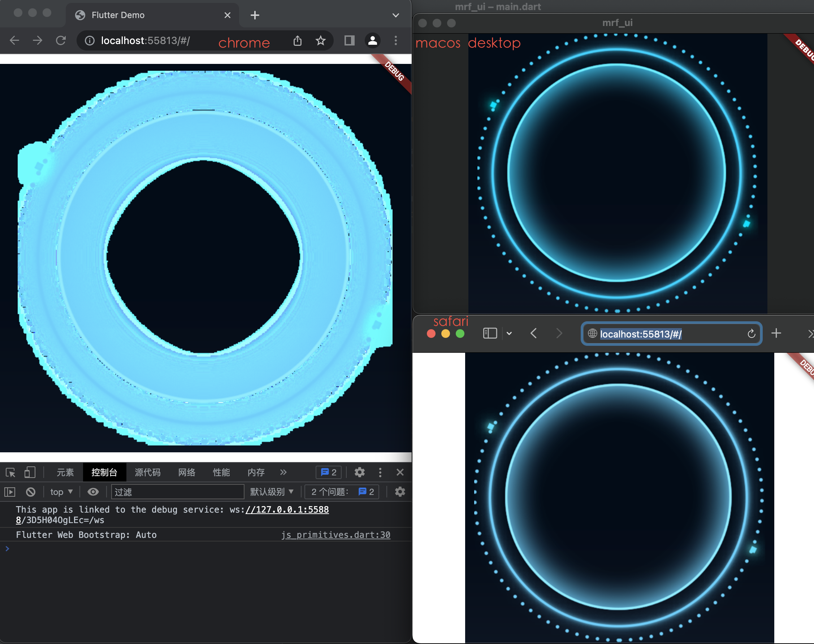Go forward in Safari
This screenshot has height=644, width=814.
click(x=559, y=333)
